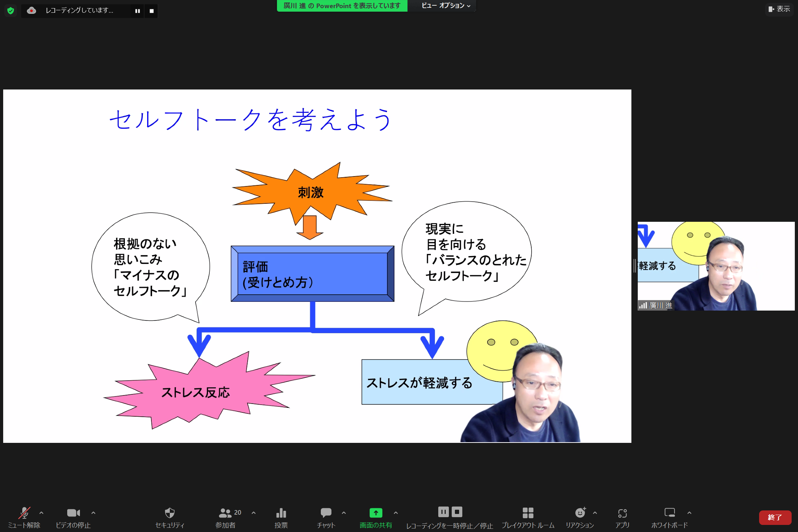The image size is (798, 532).
Task: Open the リアクション reactions menu
Action: pyautogui.click(x=580, y=517)
